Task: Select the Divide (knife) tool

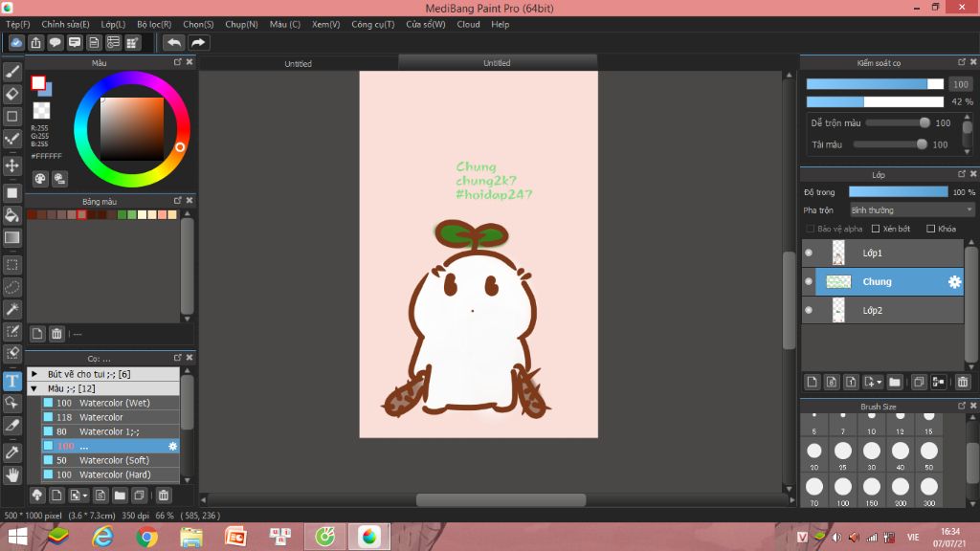Action: pyautogui.click(x=11, y=425)
